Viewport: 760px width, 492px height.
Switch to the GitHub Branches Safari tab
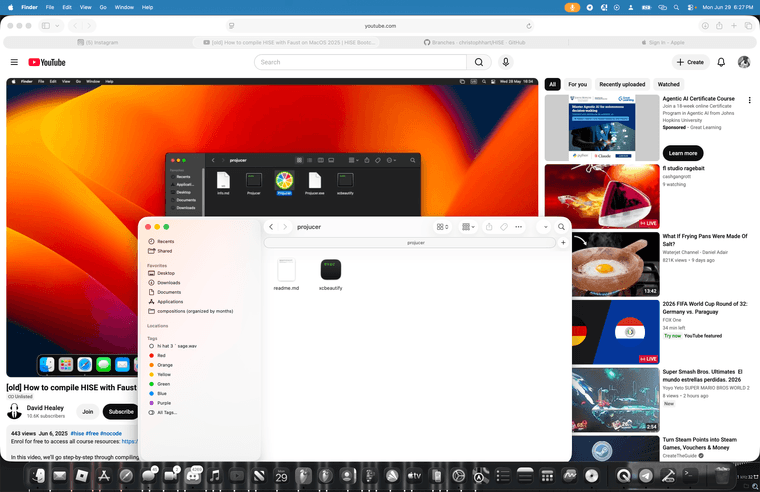coord(475,43)
